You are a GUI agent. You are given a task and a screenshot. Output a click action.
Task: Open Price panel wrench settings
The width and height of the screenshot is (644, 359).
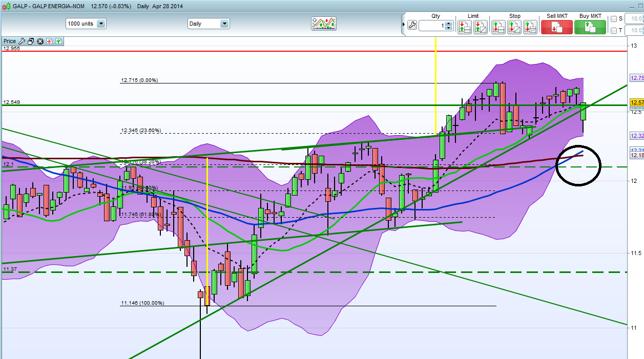tap(22, 41)
